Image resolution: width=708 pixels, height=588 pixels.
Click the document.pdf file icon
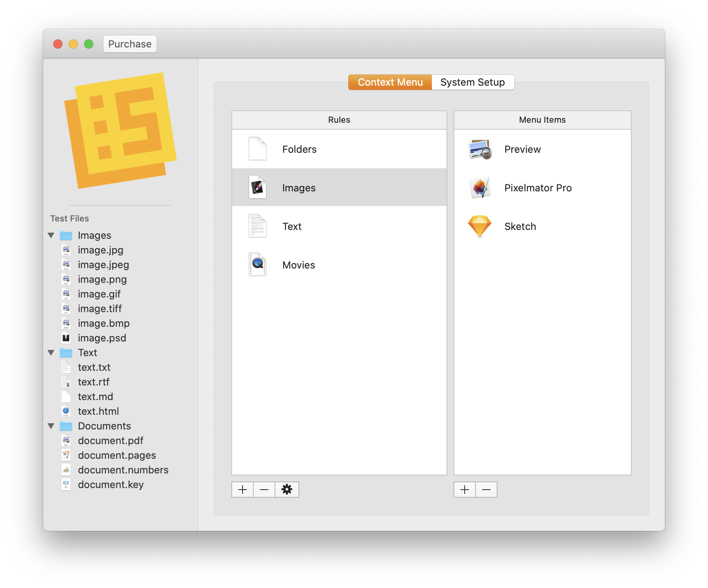pos(66,441)
